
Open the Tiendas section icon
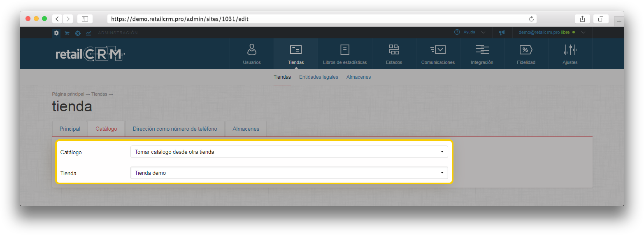coord(296,50)
